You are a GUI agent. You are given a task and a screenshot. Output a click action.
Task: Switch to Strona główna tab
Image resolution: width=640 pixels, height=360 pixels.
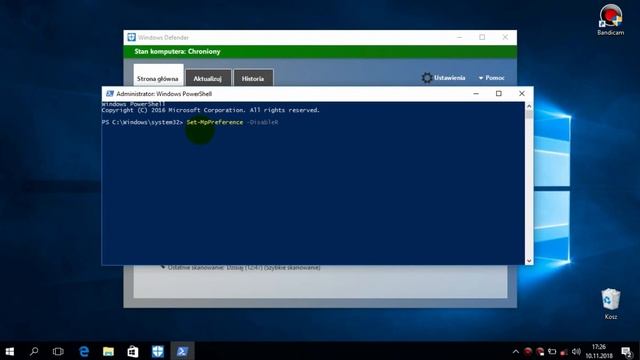pos(158,76)
